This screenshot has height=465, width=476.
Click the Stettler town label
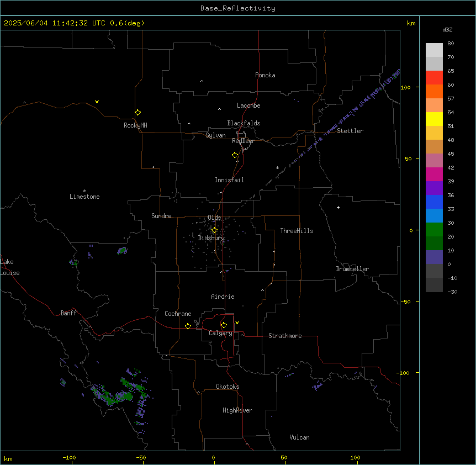350,131
